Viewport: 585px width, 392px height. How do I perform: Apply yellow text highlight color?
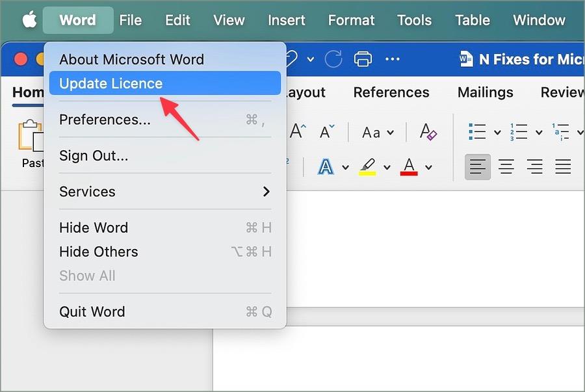tap(367, 166)
